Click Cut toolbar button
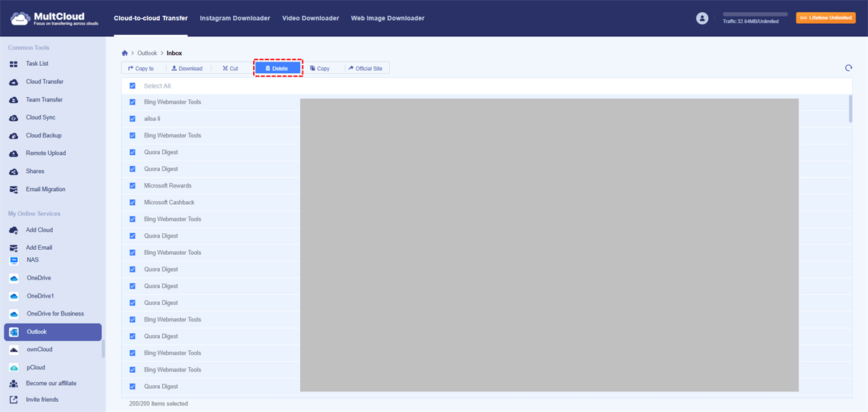Screen dimensions: 868x412 [230, 68]
